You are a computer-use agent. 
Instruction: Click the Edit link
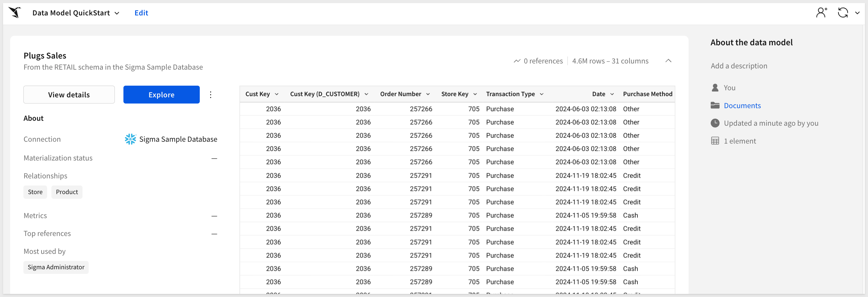(141, 13)
